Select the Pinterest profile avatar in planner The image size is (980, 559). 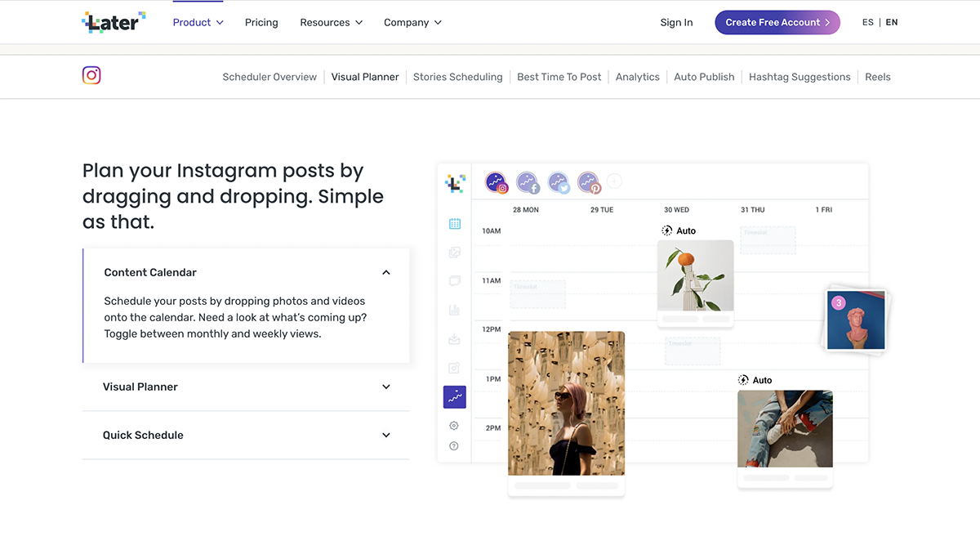click(589, 182)
